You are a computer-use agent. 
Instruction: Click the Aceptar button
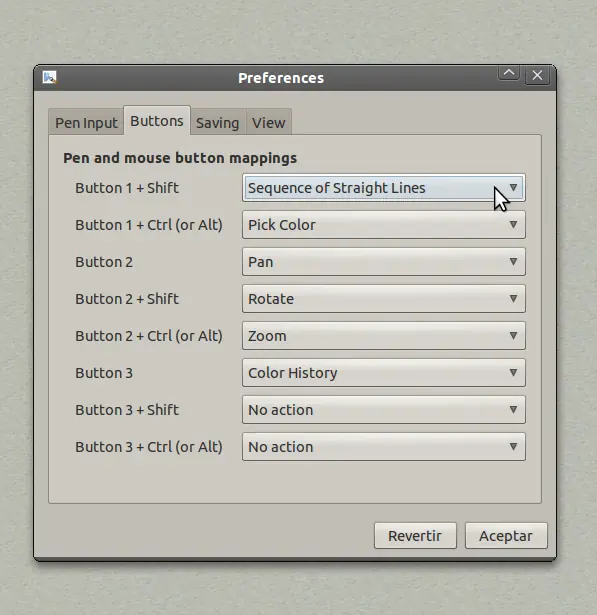[506, 536]
